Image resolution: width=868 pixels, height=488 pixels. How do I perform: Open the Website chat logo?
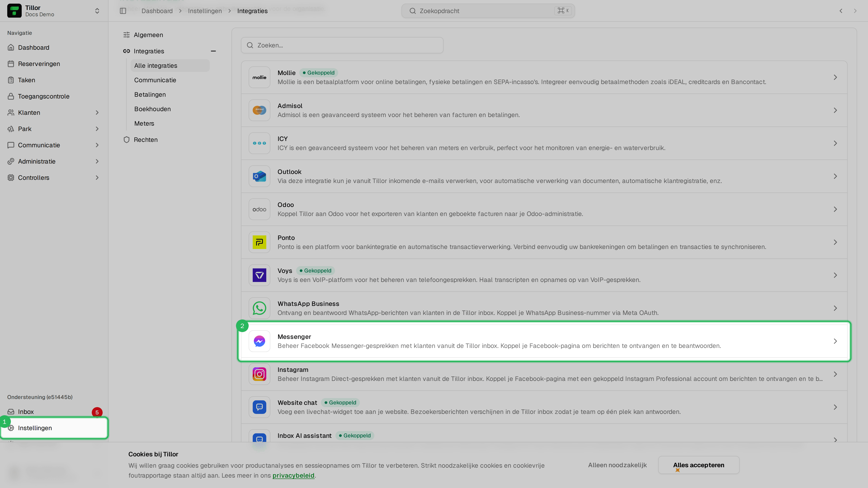pos(259,407)
